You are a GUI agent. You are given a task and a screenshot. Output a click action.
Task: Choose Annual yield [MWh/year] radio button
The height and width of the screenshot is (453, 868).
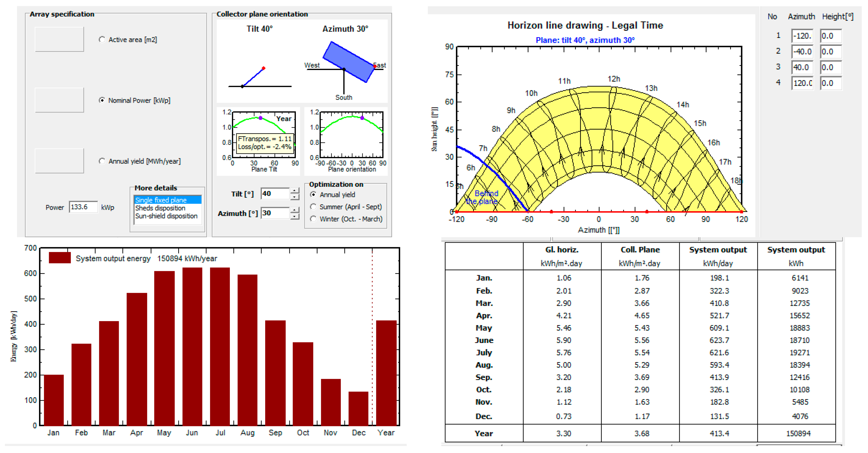[x=102, y=161]
